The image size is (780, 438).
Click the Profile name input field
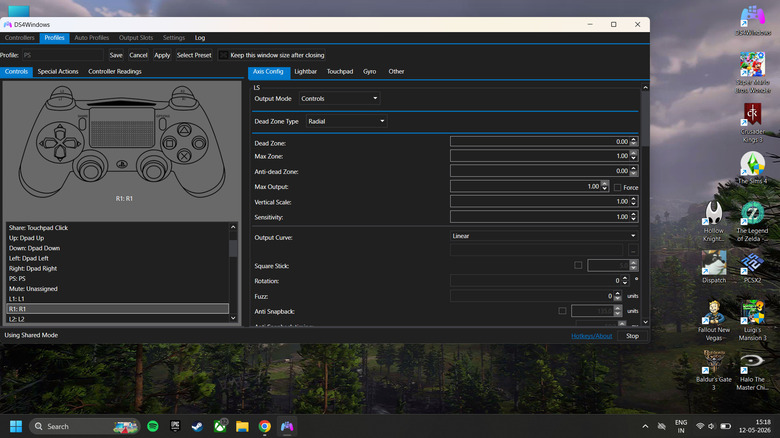tap(63, 55)
